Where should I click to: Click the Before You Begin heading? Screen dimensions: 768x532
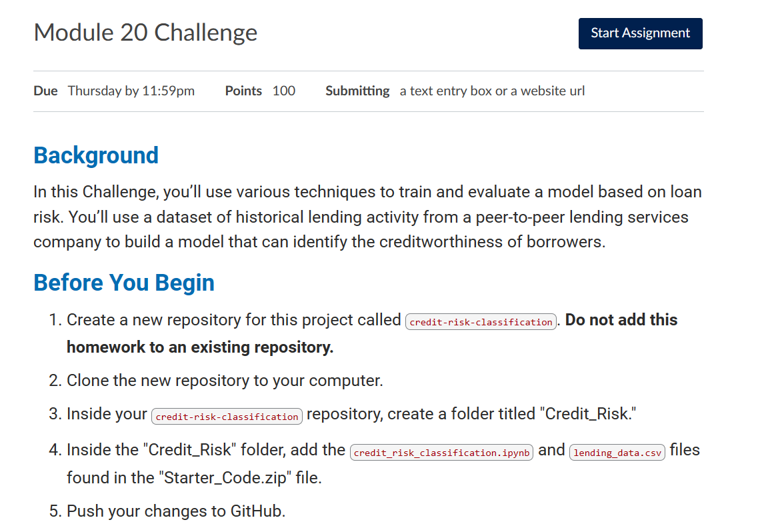(124, 283)
